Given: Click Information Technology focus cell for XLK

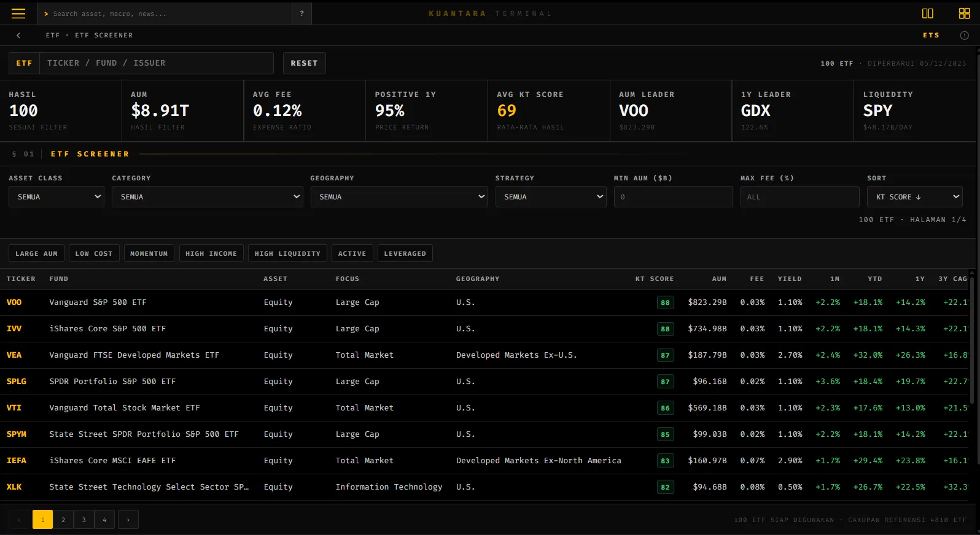Looking at the screenshot, I should tap(389, 487).
